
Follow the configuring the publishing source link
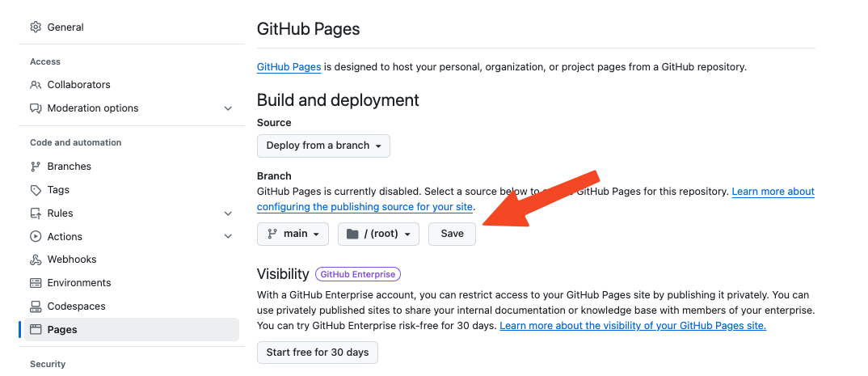(x=365, y=207)
